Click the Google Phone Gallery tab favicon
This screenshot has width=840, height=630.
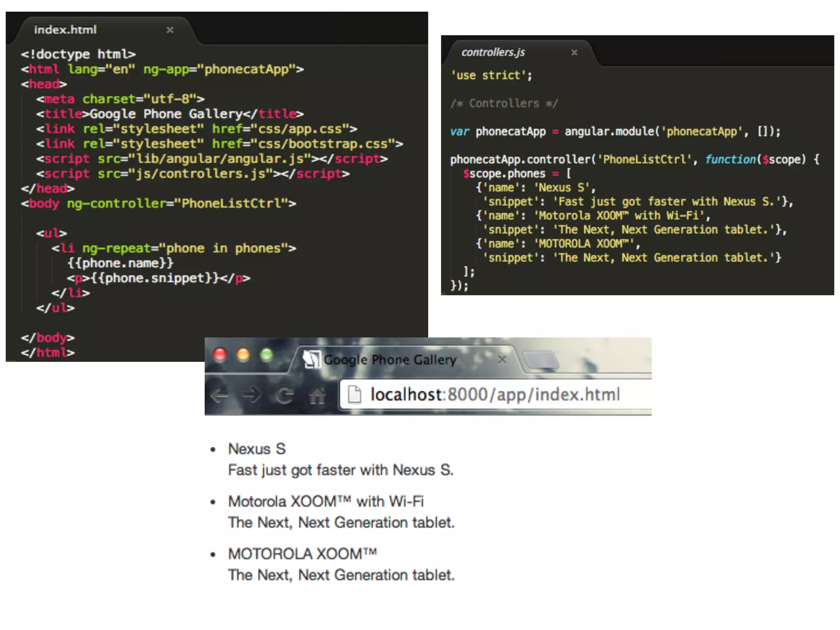click(x=312, y=360)
